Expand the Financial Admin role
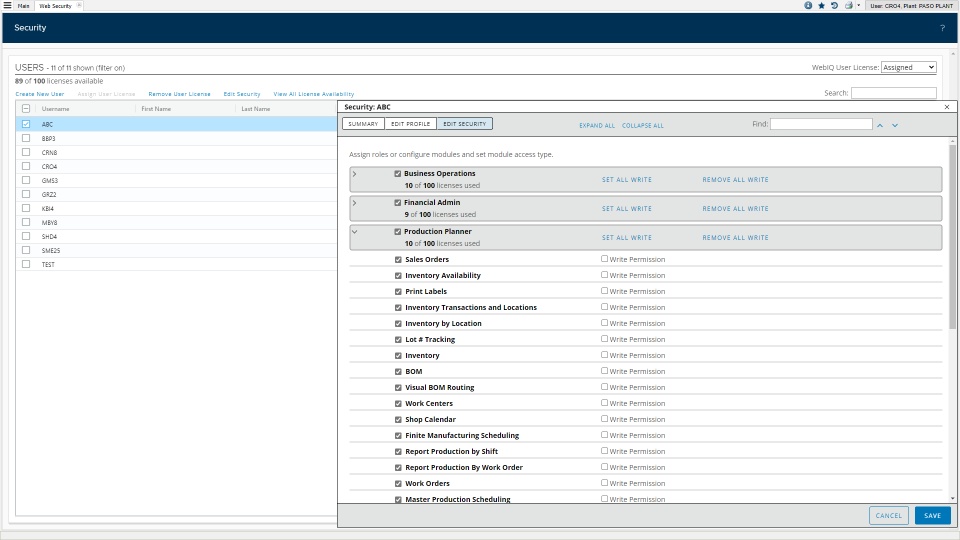Viewport: 960px width, 540px height. [354, 203]
